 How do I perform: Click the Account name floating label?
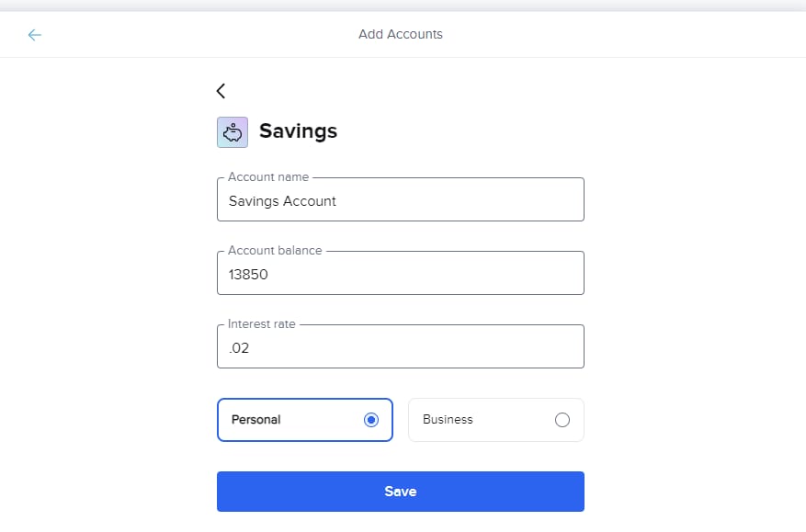coord(268,176)
